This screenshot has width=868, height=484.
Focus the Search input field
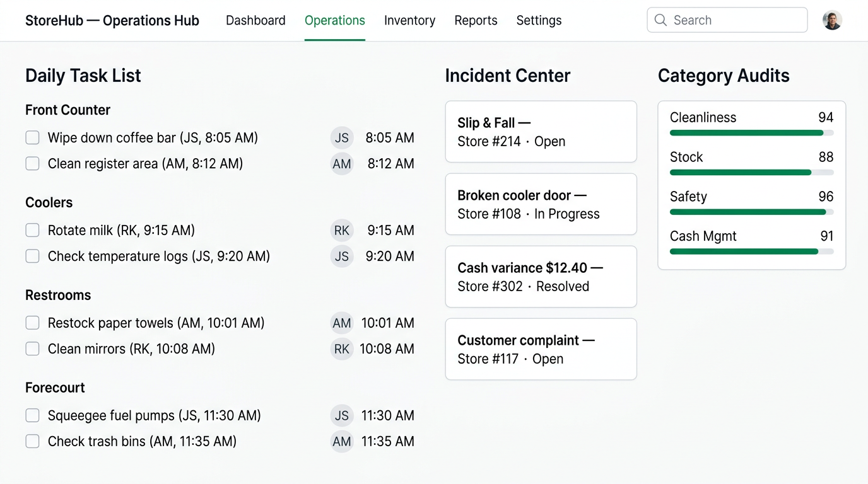point(727,20)
